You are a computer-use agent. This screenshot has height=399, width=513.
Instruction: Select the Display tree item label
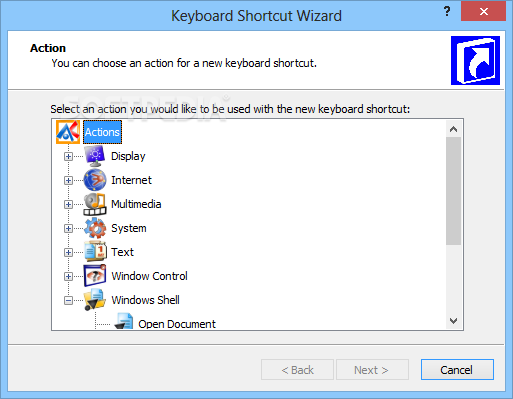(x=128, y=156)
